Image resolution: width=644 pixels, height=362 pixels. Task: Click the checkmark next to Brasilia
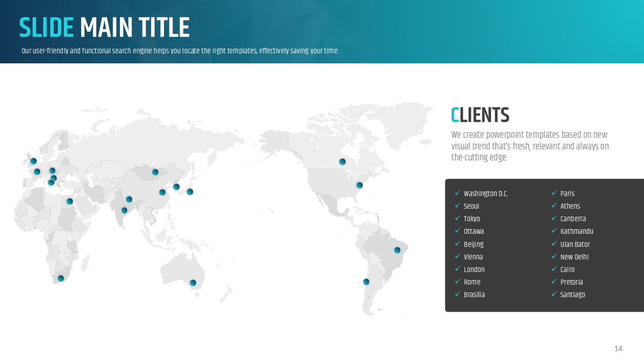[457, 294]
